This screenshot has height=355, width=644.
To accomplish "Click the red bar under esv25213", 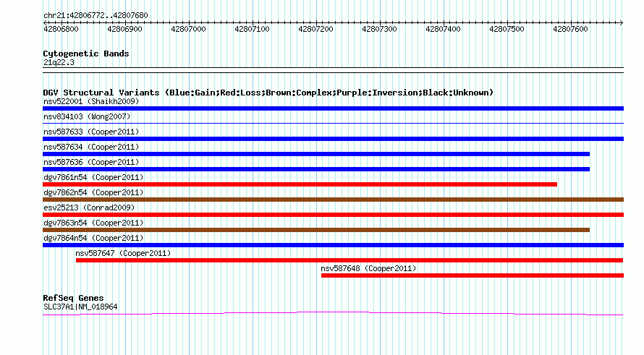I will coord(333,215).
